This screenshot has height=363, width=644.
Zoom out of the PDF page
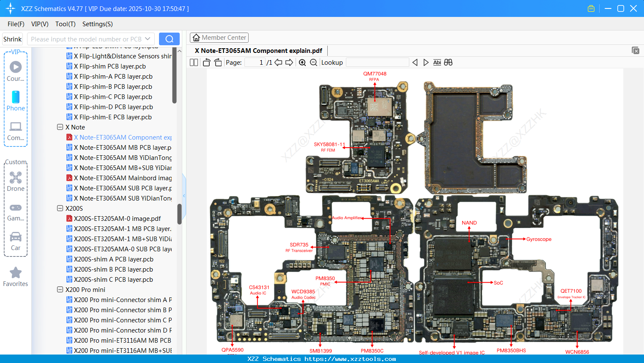pyautogui.click(x=313, y=62)
